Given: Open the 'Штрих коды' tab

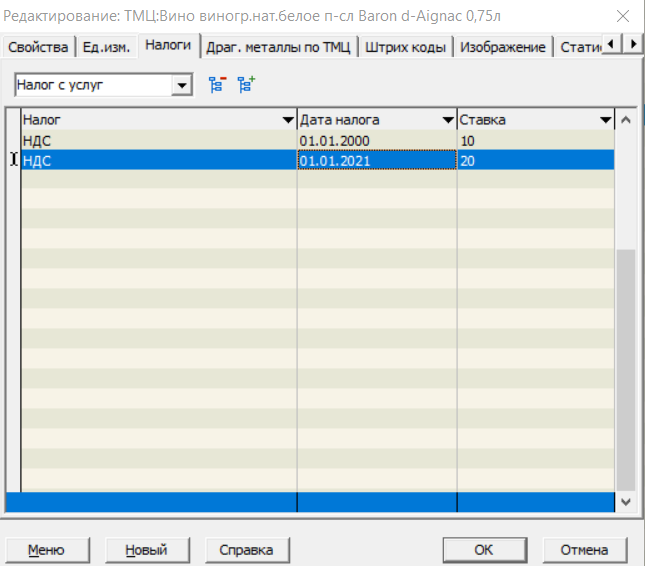Looking at the screenshot, I should coord(405,47).
